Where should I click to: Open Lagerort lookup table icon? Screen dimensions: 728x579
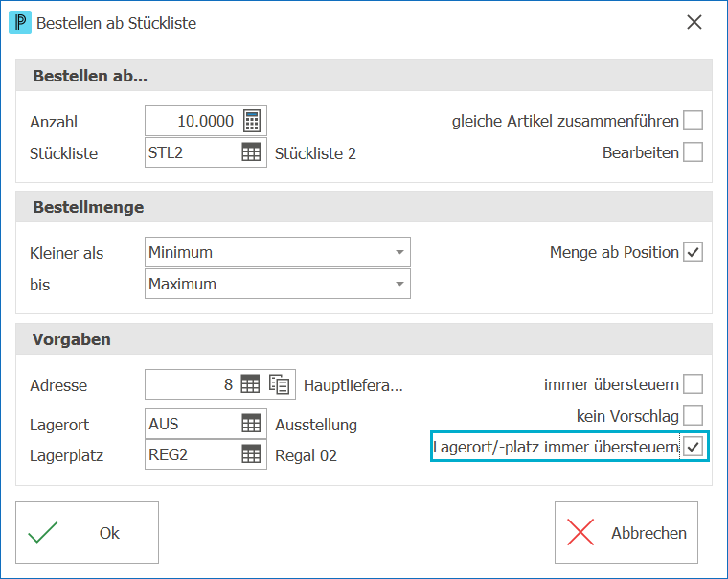pyautogui.click(x=251, y=424)
